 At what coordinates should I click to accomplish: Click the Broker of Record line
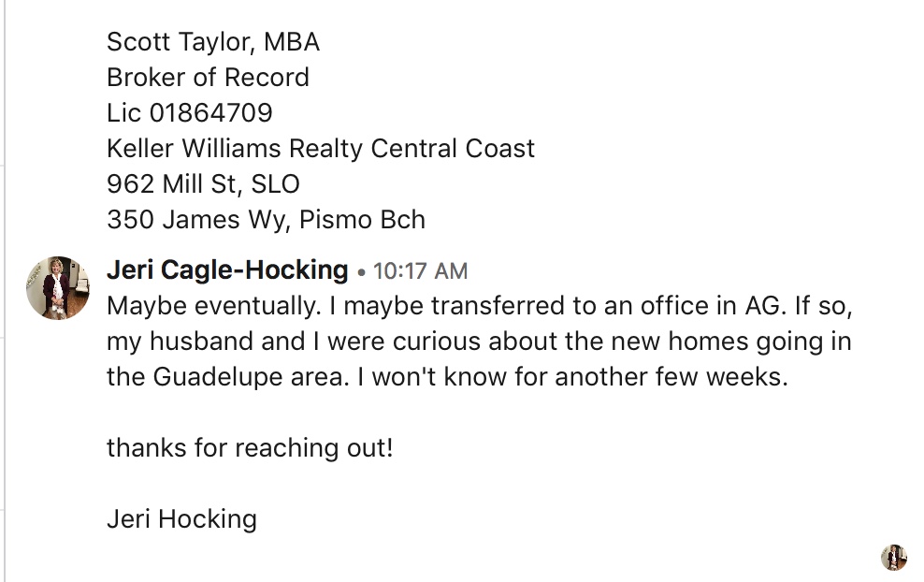coord(208,78)
